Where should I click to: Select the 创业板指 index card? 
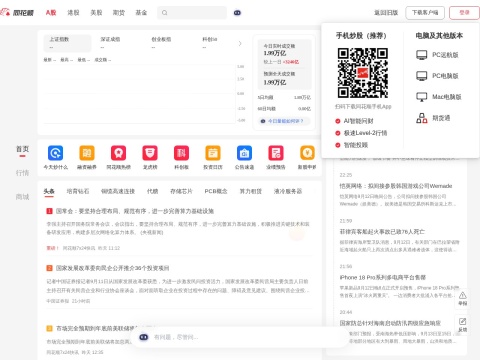tap(169, 43)
